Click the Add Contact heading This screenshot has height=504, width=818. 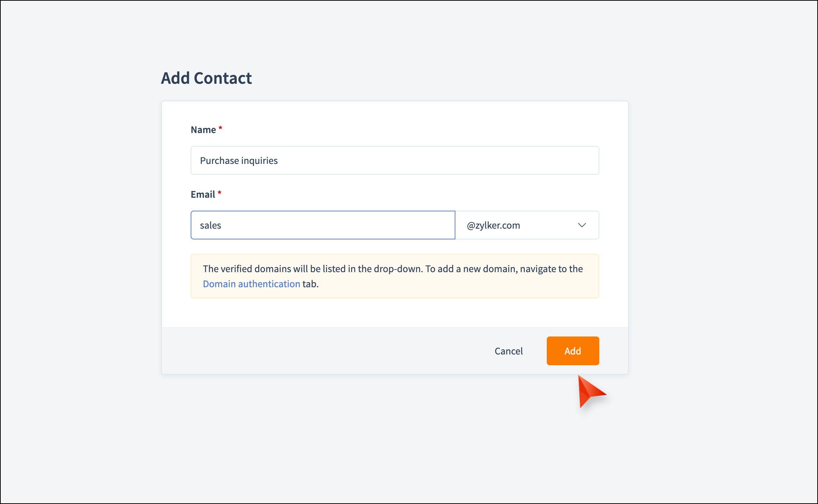(x=206, y=78)
